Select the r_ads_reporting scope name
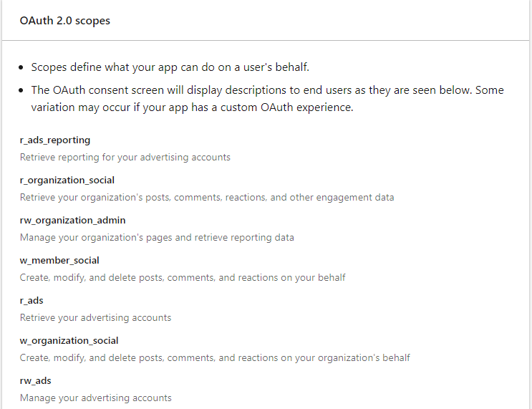Screen dimensions: 532x409 pos(55,140)
